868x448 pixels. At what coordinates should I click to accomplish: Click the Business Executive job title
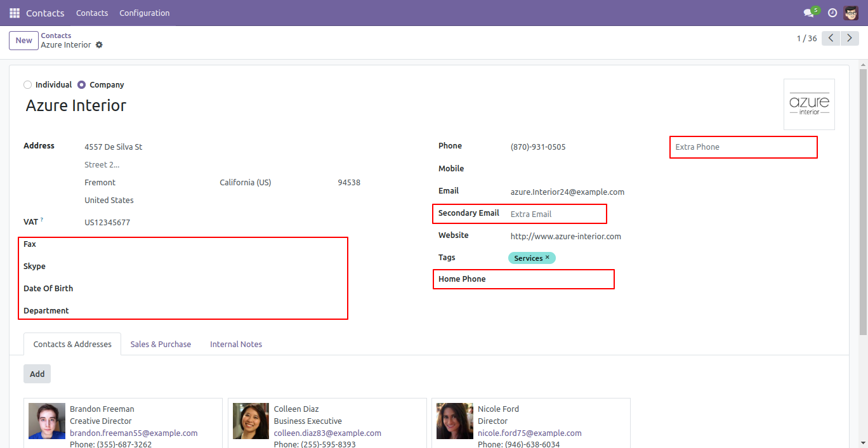coord(308,421)
